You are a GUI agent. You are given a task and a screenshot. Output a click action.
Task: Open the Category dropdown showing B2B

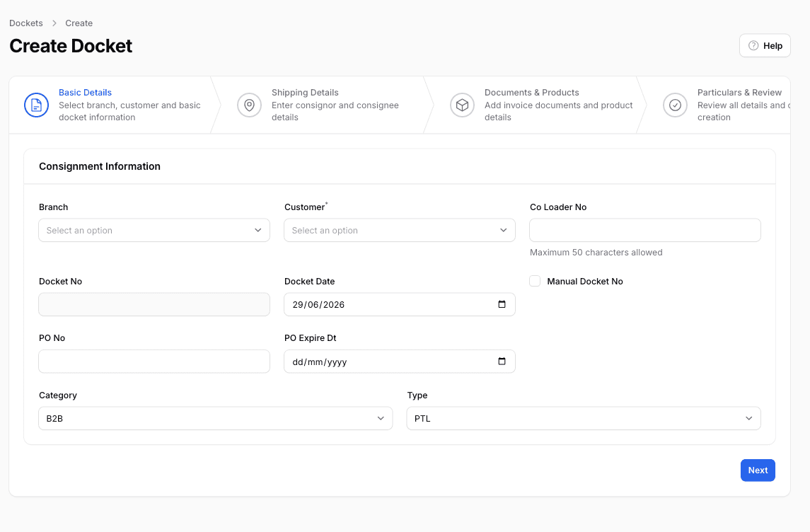click(216, 418)
